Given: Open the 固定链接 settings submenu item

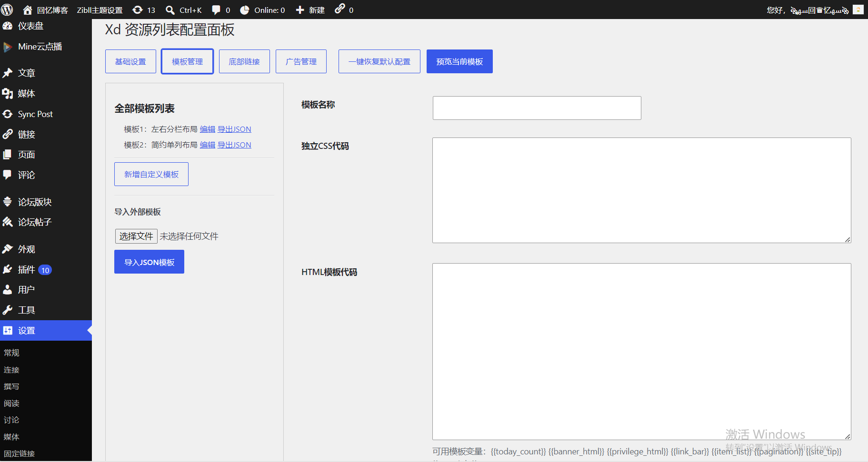Looking at the screenshot, I should [20, 453].
